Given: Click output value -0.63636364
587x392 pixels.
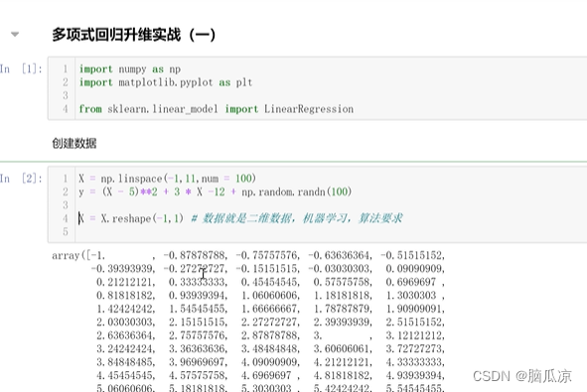Looking at the screenshot, I should click(340, 255).
